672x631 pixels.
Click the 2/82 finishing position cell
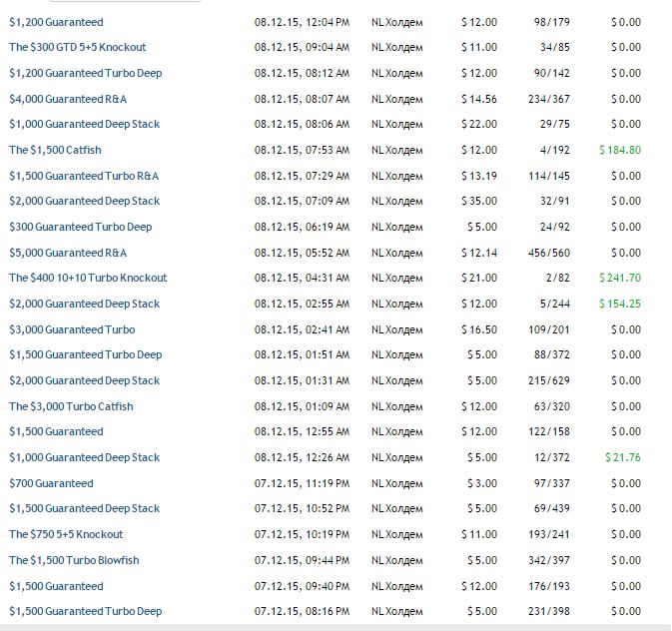[x=558, y=278]
